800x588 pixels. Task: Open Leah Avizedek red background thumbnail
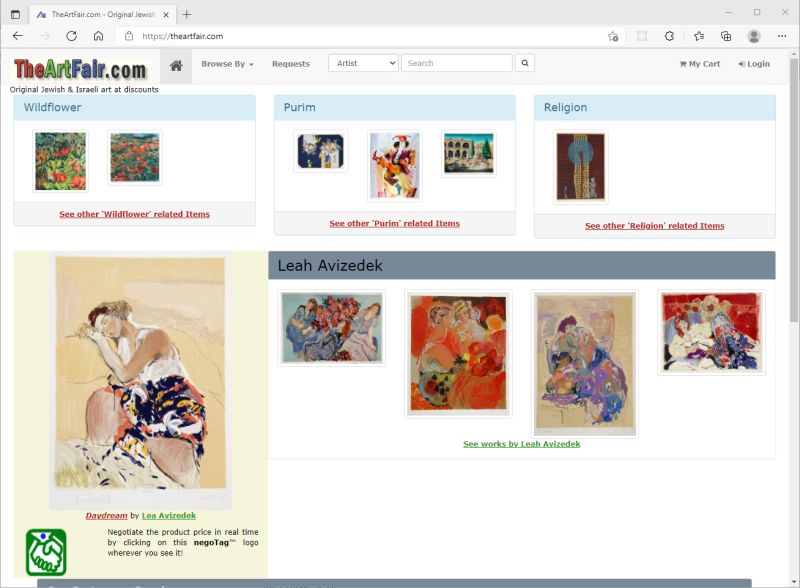pos(711,332)
